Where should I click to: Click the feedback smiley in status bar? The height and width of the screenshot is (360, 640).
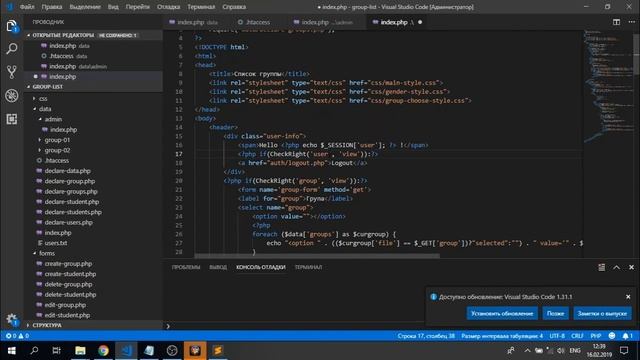pos(611,336)
